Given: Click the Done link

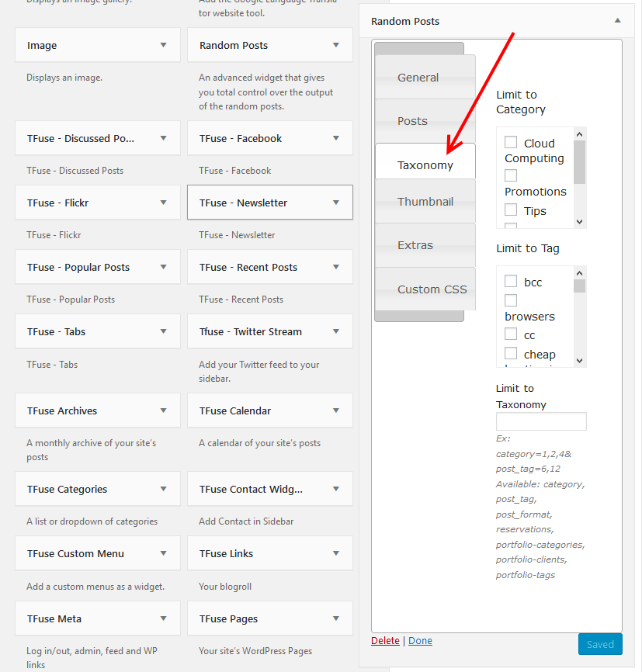Looking at the screenshot, I should (x=420, y=640).
